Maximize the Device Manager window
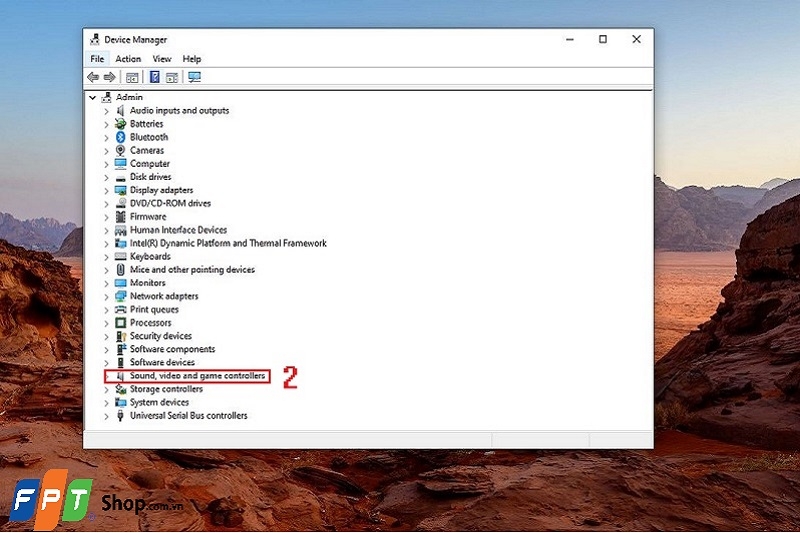This screenshot has height=533, width=800. (603, 39)
